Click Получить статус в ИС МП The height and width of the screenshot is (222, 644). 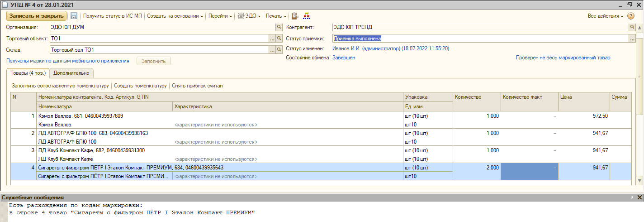113,16
